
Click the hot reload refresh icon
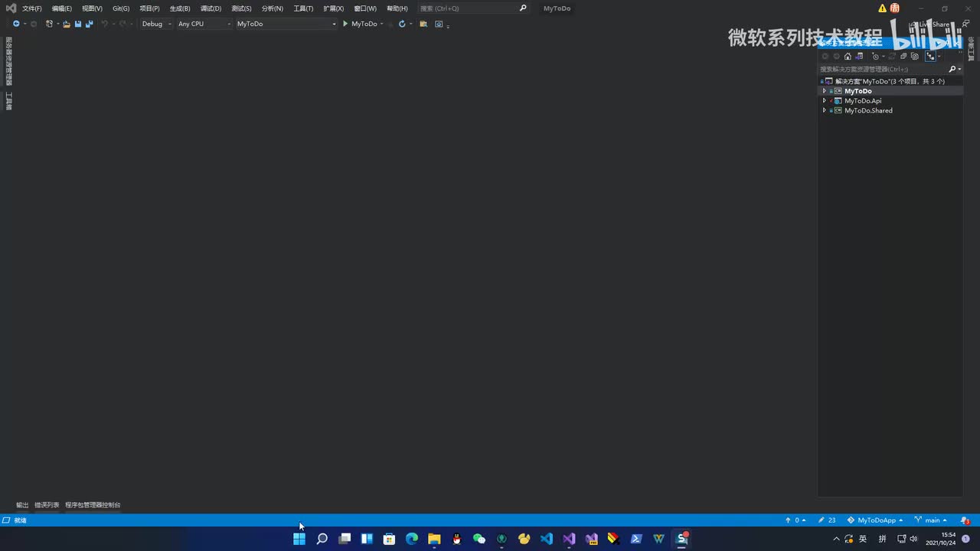click(x=401, y=24)
